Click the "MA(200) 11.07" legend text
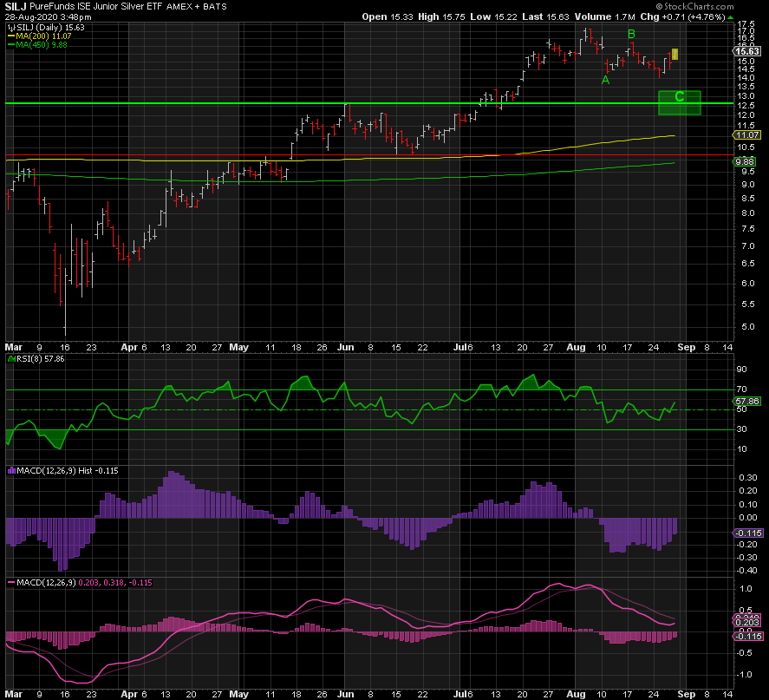This screenshot has width=769, height=700. (43, 36)
